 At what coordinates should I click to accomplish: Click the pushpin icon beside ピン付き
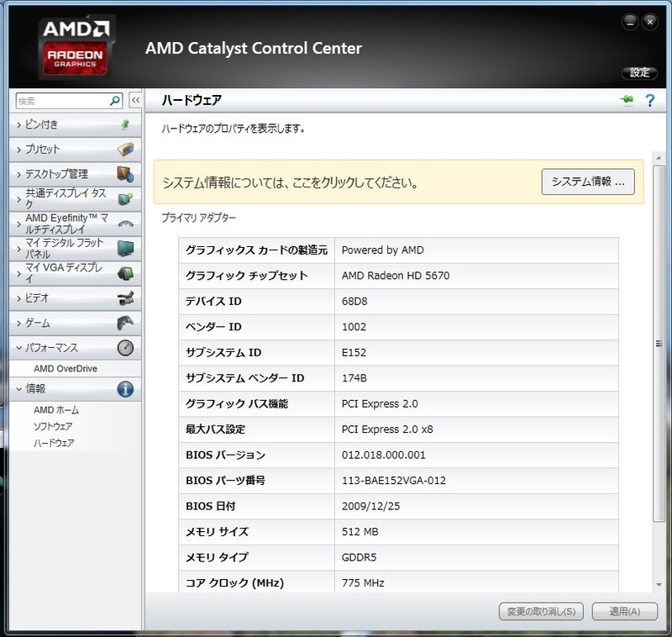click(125, 124)
